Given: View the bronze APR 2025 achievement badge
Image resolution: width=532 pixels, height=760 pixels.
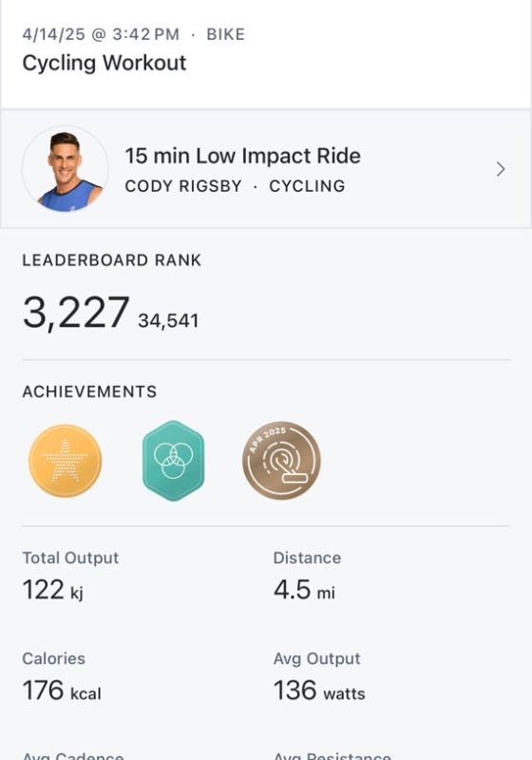Looking at the screenshot, I should [281, 461].
